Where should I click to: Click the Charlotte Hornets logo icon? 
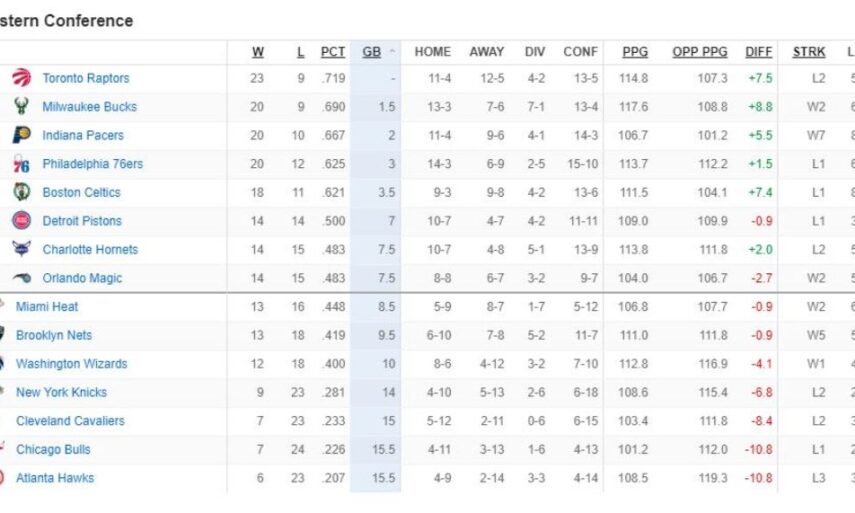(21, 250)
